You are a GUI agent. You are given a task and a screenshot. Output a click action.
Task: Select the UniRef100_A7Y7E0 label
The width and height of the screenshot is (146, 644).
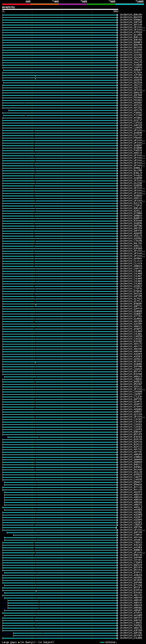[x=131, y=316]
